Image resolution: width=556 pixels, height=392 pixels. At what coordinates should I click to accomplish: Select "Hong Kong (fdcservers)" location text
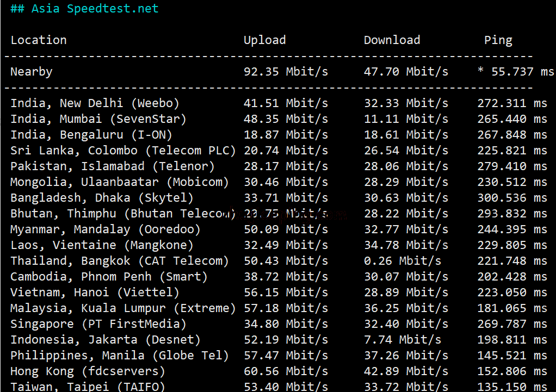click(88, 371)
